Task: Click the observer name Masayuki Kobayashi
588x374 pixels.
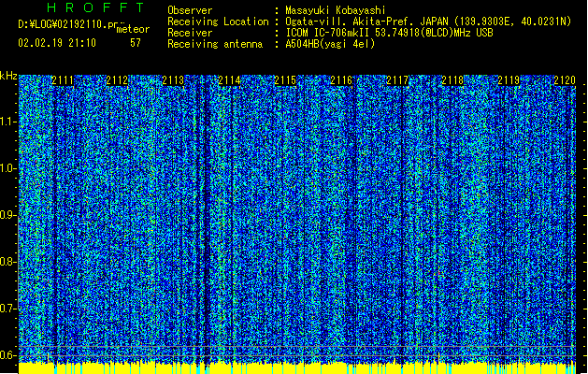Action: pos(336,10)
